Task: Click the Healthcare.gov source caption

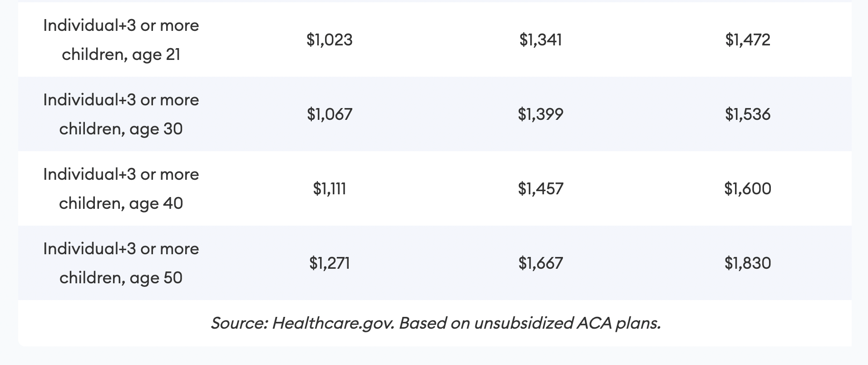Action: pos(435,323)
